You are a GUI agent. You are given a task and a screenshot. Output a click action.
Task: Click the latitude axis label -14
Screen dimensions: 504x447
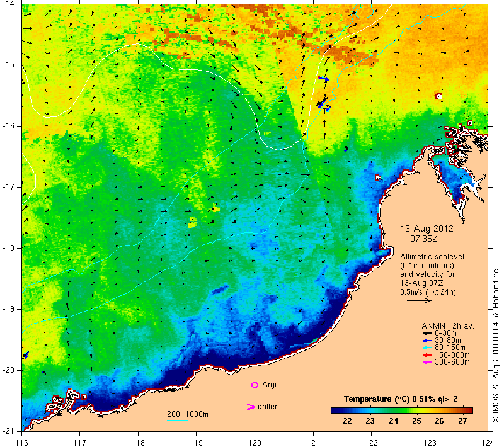pos(8,4)
